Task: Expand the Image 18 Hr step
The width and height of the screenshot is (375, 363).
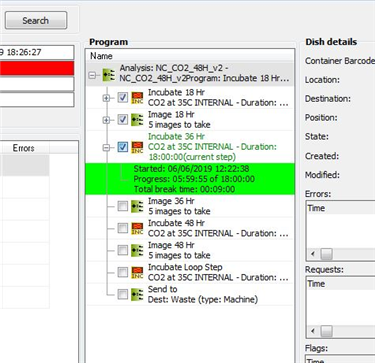Action: [x=106, y=120]
